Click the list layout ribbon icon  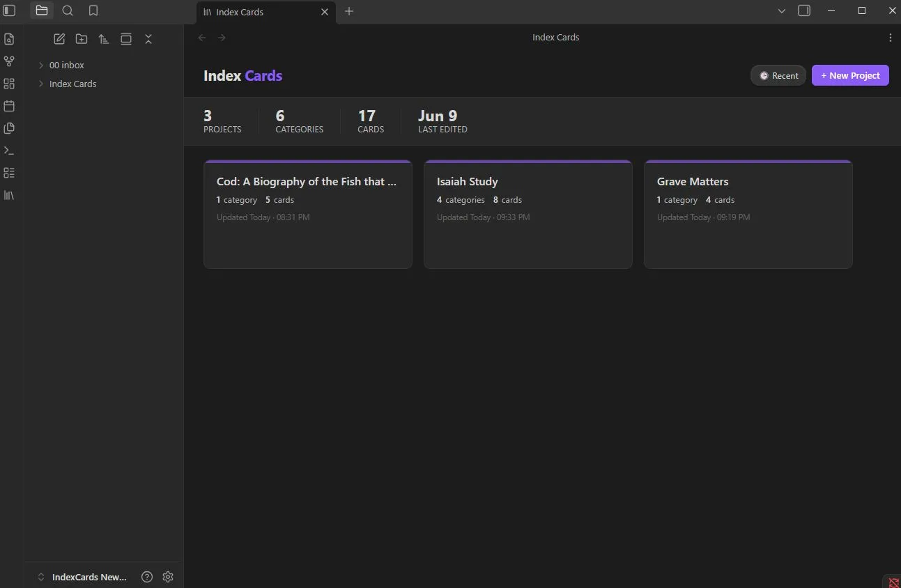point(9,173)
